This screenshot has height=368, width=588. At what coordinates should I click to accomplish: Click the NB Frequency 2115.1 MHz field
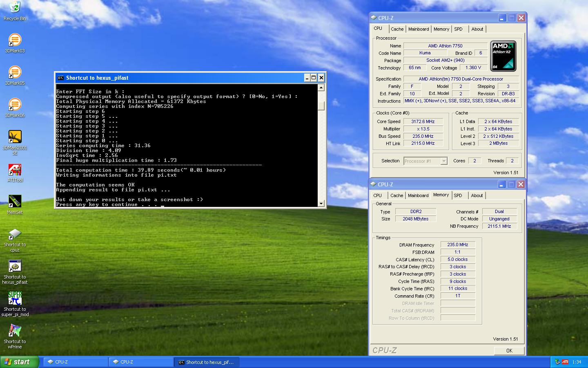499,226
